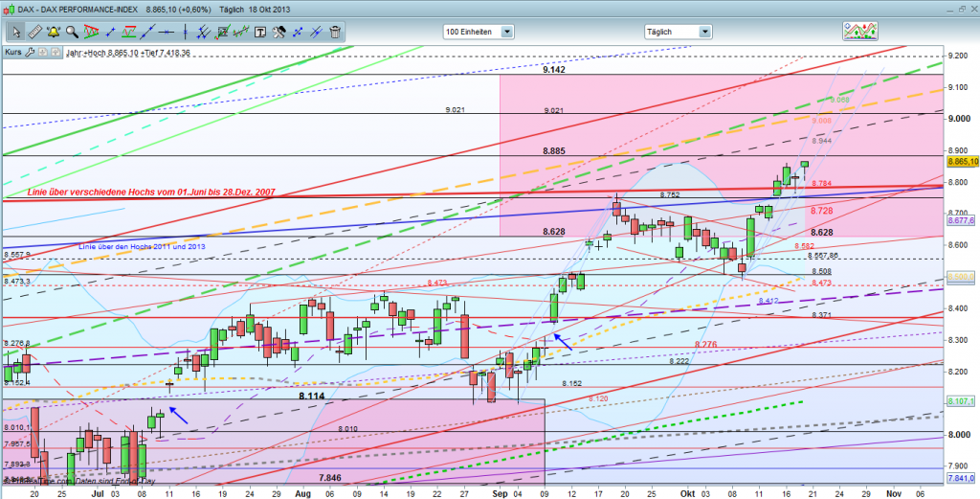This screenshot has height=499, width=980.
Task: Click the 8.677,6 price axis label
Action: pyautogui.click(x=963, y=220)
